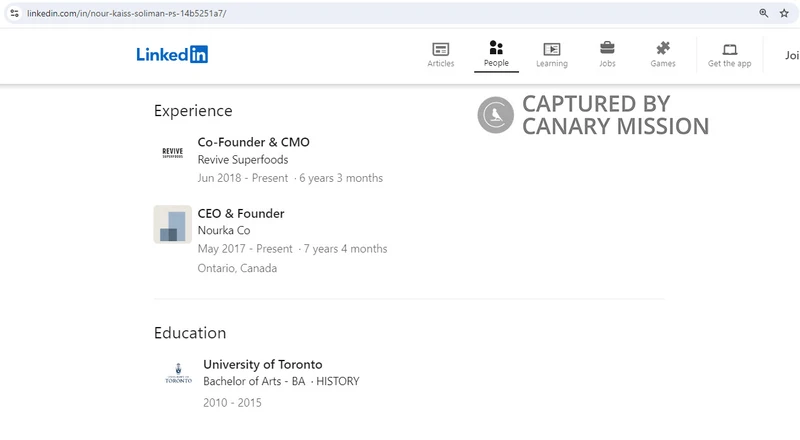Open site information icon in address bar
The height and width of the screenshot is (440, 800).
pos(15,13)
